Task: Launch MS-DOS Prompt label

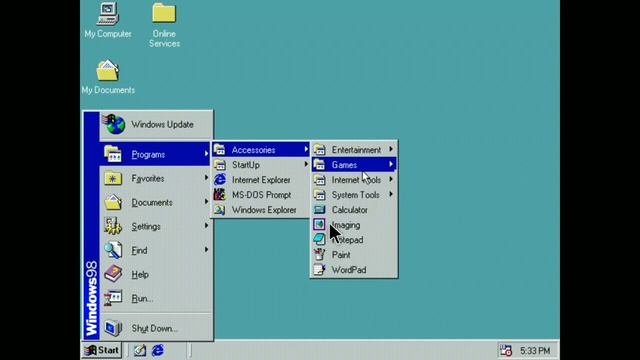Action: click(x=262, y=195)
